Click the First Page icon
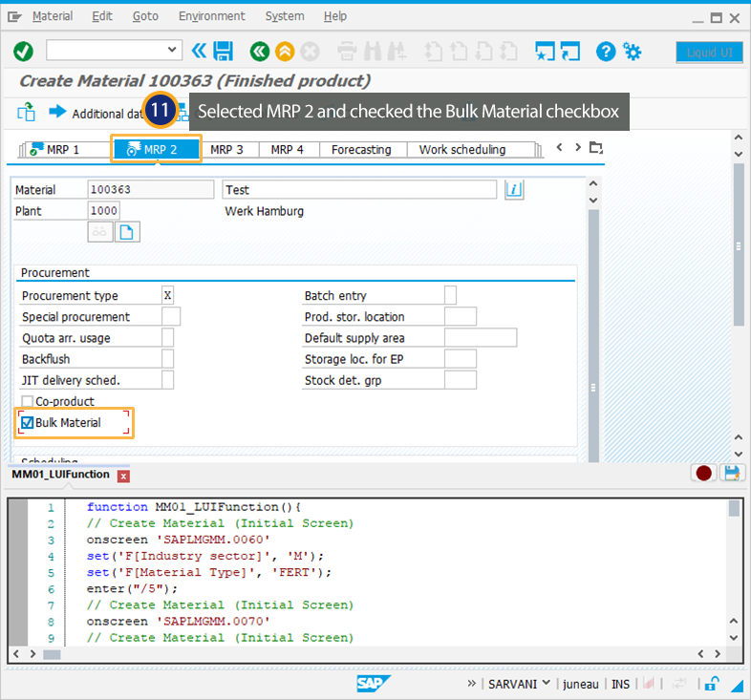Screen dimensions: 751x700 (433, 52)
